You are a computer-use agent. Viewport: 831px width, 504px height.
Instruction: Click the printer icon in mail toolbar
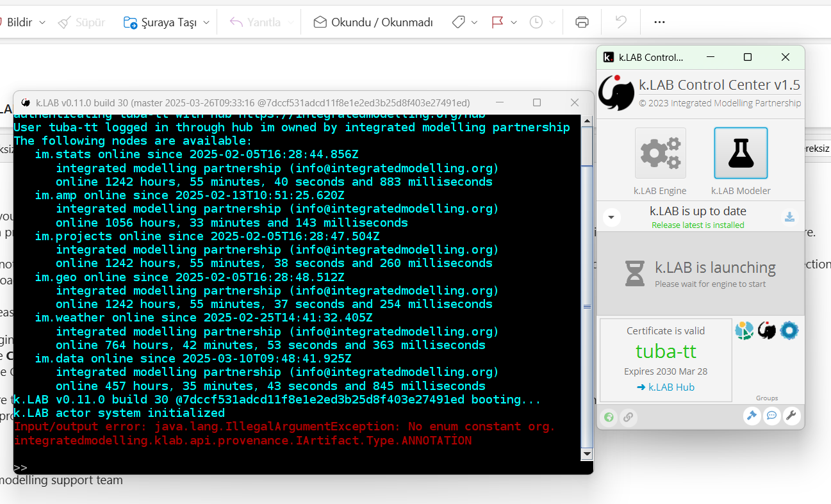(582, 22)
